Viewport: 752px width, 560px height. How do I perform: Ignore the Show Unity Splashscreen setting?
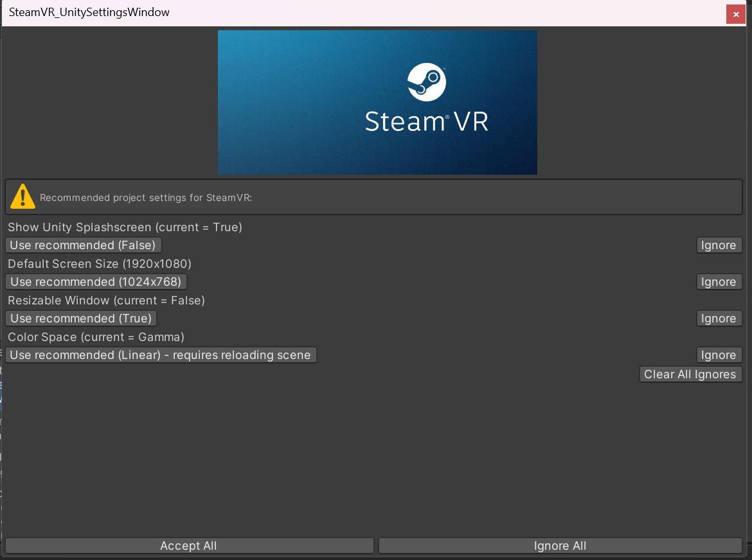719,245
